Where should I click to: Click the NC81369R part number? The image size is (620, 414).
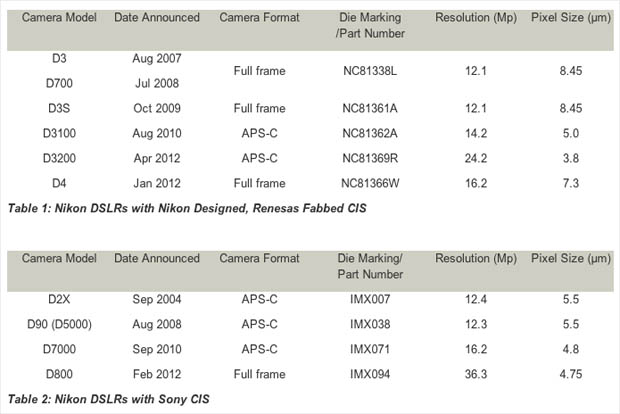(370, 159)
